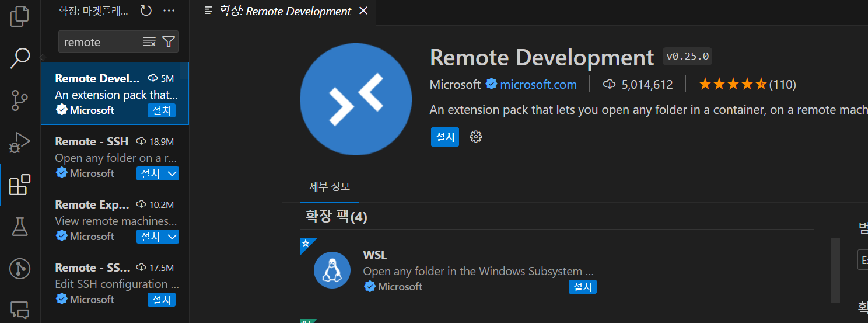Open install dropdown for Remote - SSH

click(x=172, y=173)
